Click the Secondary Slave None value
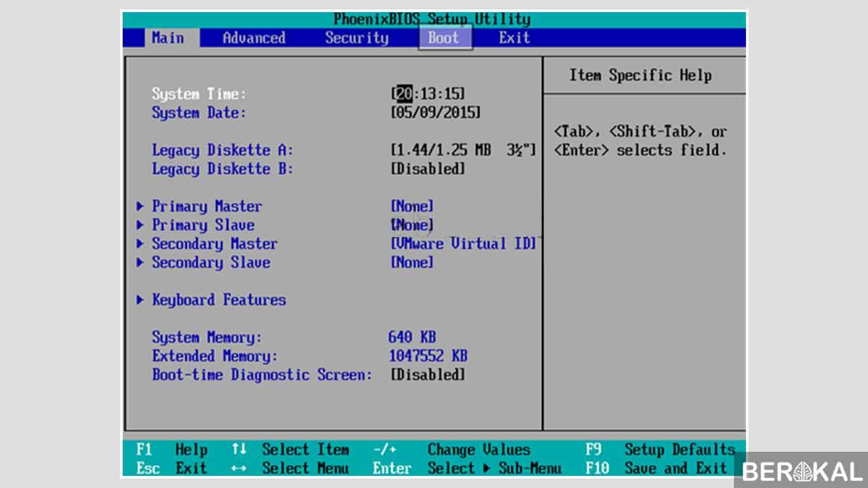868x488 pixels. point(412,262)
